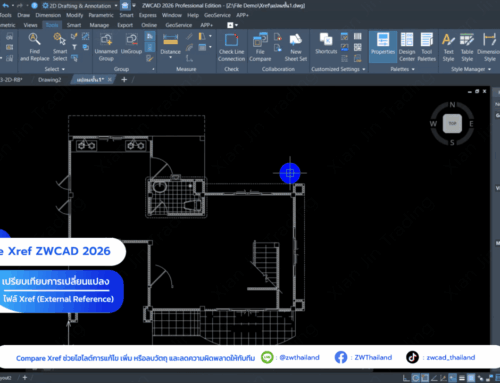The width and height of the screenshot is (500, 383).
Task: Open the Design Center palette
Action: [x=407, y=47]
